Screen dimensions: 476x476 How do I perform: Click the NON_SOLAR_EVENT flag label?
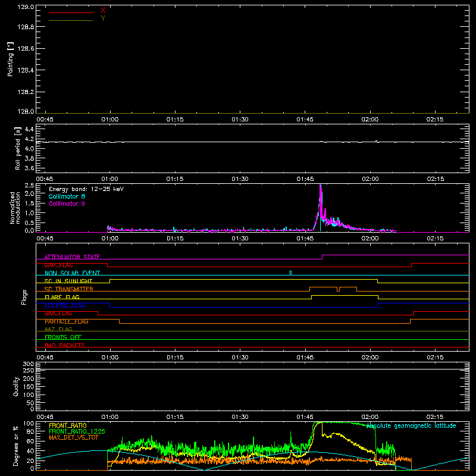(x=72, y=273)
